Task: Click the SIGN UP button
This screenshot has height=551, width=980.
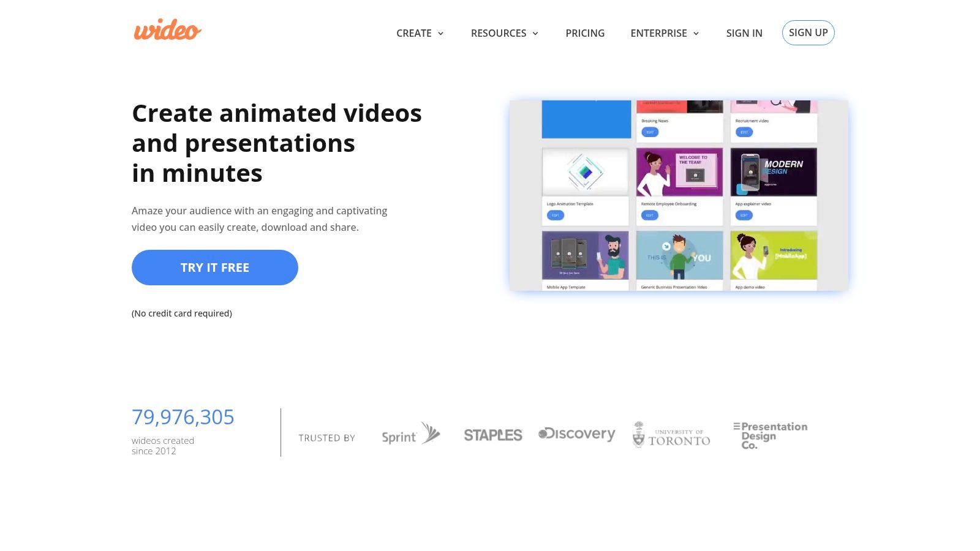Action: point(808,32)
